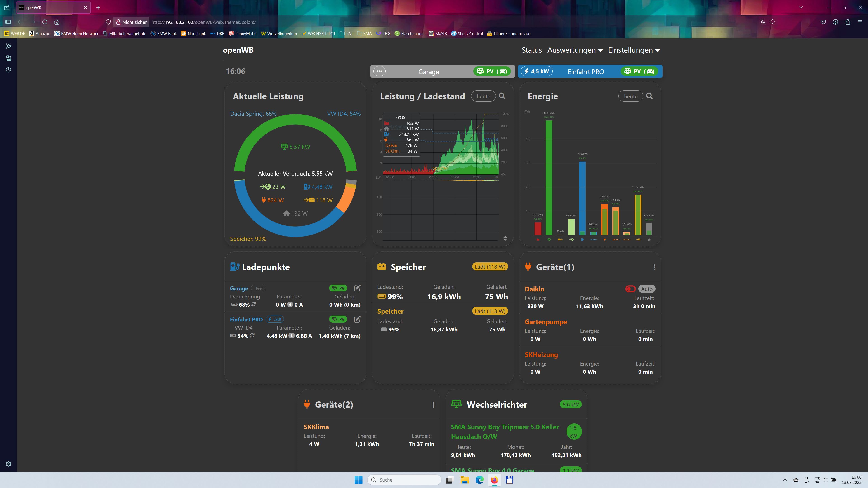This screenshot has width=868, height=488.
Task: Select the Einfahrt PRO charge point tab
Action: tap(586, 72)
